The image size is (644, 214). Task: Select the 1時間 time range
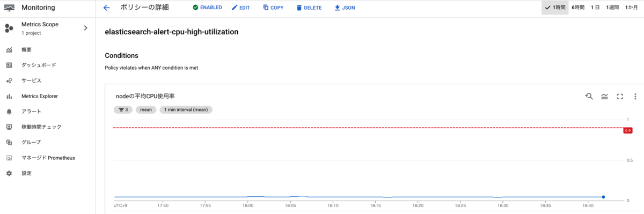[x=555, y=8]
